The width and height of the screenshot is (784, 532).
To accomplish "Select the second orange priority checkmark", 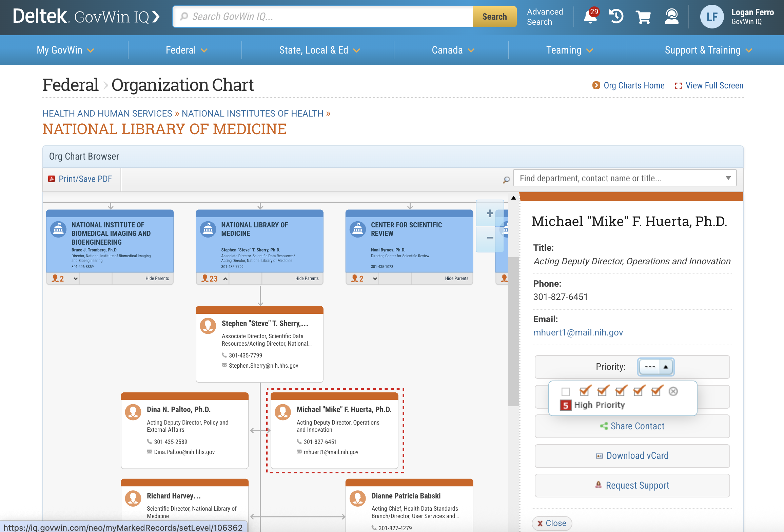I will pyautogui.click(x=603, y=391).
